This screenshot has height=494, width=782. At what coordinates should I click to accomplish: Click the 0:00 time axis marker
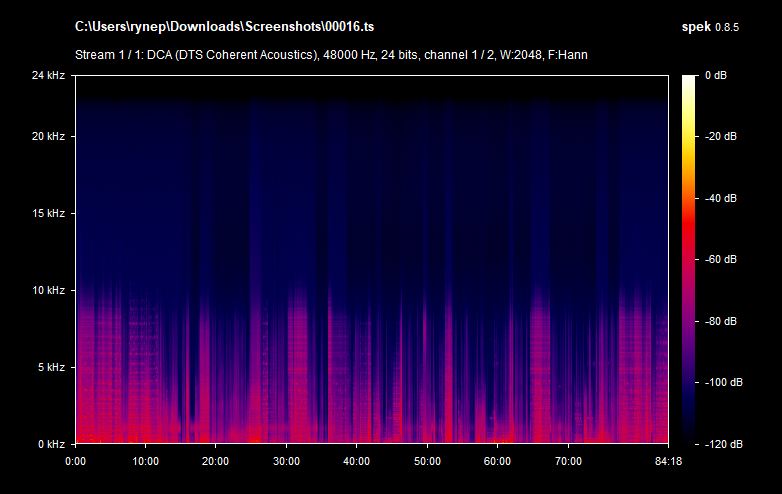coord(76,461)
